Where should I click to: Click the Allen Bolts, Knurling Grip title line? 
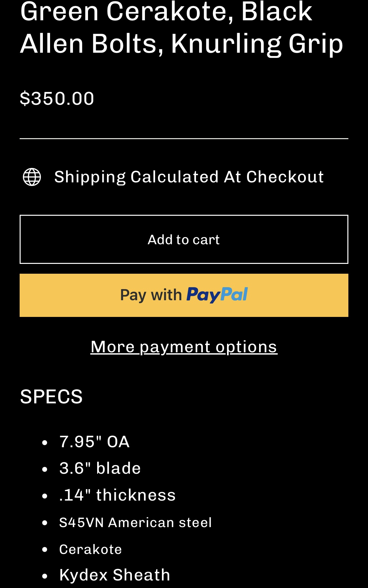(x=182, y=44)
